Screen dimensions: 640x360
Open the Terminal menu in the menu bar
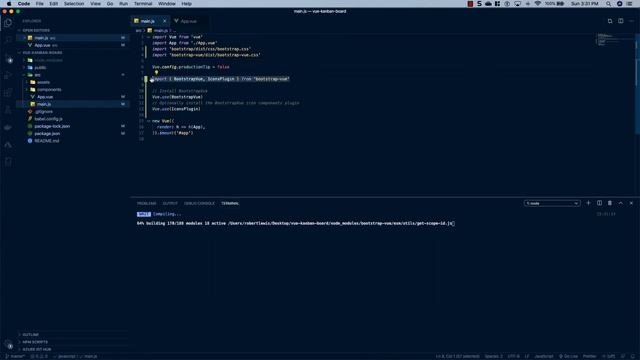[x=143, y=4]
